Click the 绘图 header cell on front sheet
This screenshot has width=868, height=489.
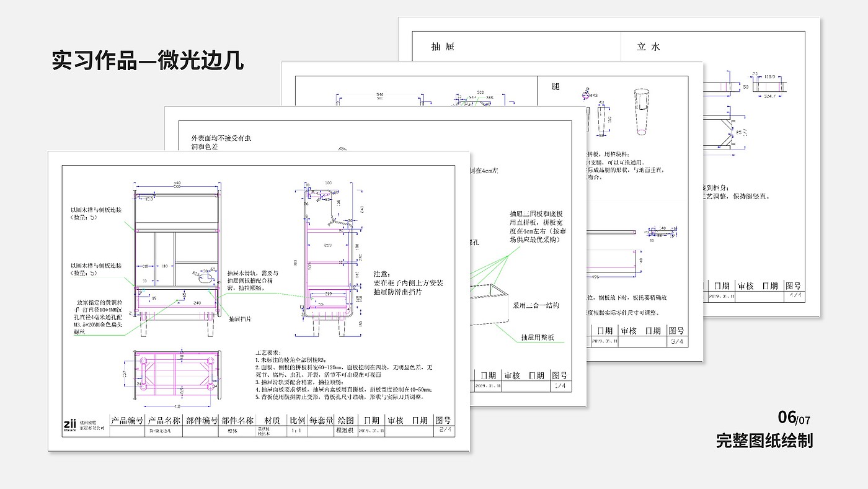[x=345, y=420]
